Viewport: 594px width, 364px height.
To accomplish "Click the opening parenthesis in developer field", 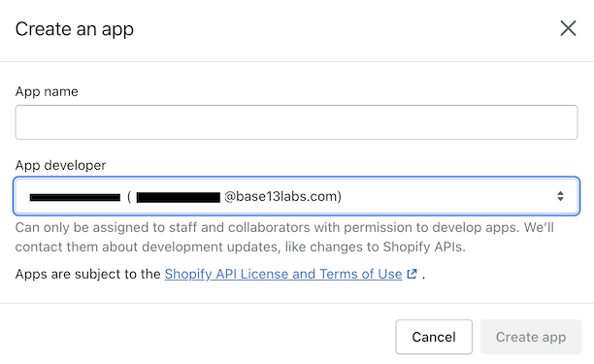I will [x=129, y=197].
